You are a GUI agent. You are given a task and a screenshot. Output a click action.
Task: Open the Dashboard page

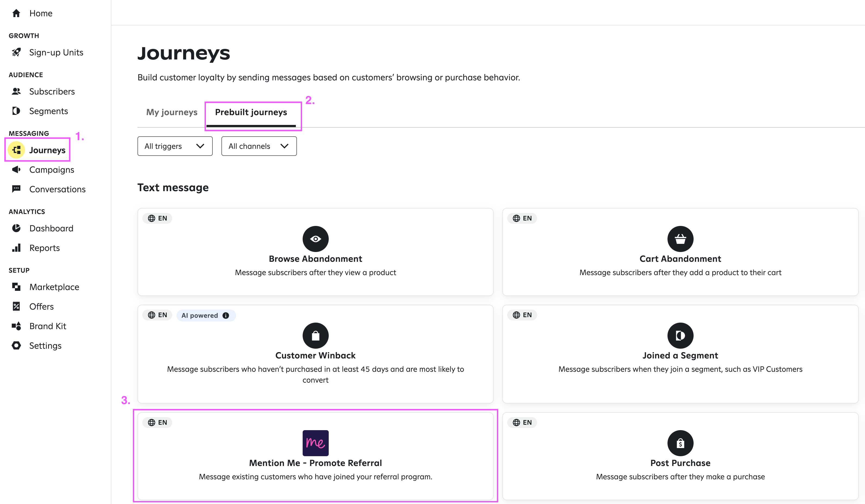pos(52,228)
